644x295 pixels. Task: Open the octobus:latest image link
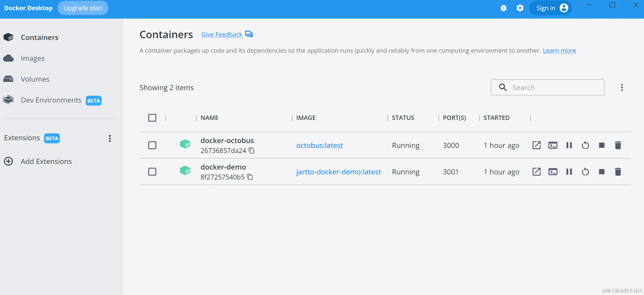[319, 145]
